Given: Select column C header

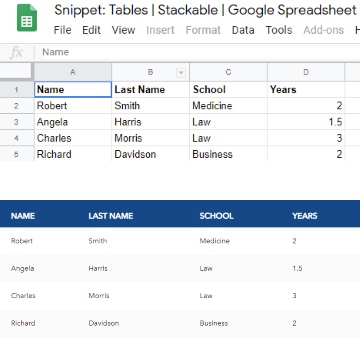Looking at the screenshot, I should coord(228,72).
